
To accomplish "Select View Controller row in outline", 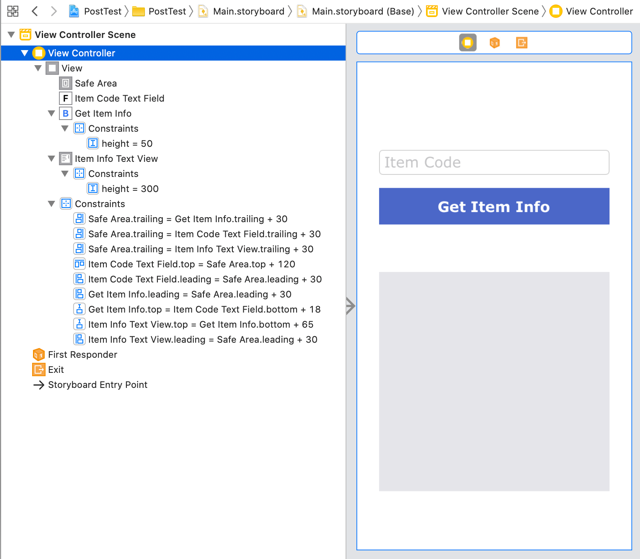I will (173, 53).
